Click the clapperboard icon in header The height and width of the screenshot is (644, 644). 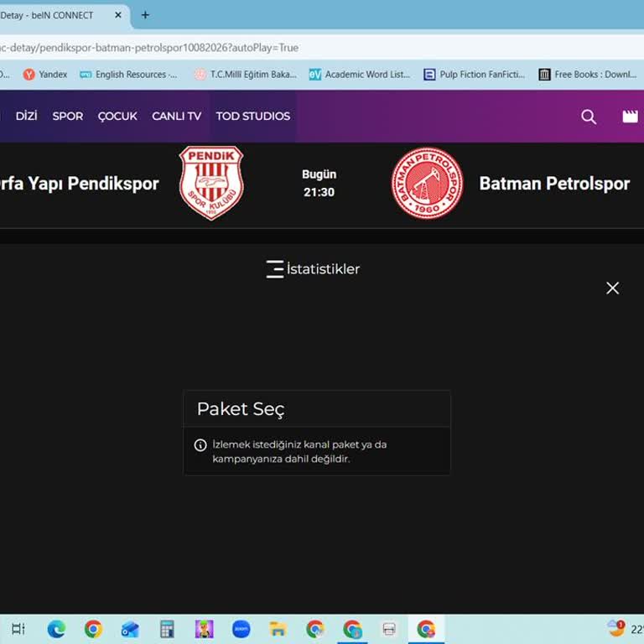[630, 117]
